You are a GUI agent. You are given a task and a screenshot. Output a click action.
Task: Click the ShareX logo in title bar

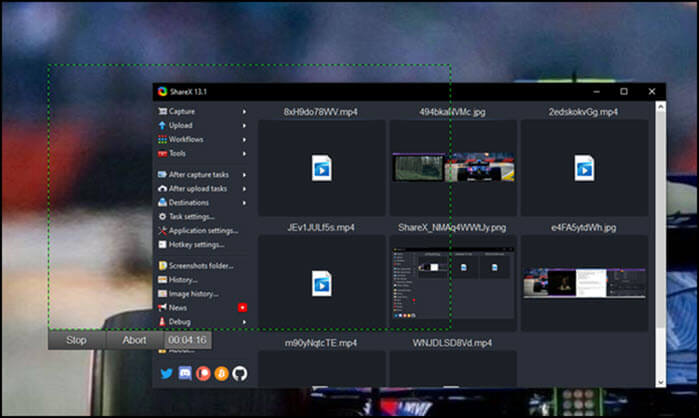click(162, 92)
